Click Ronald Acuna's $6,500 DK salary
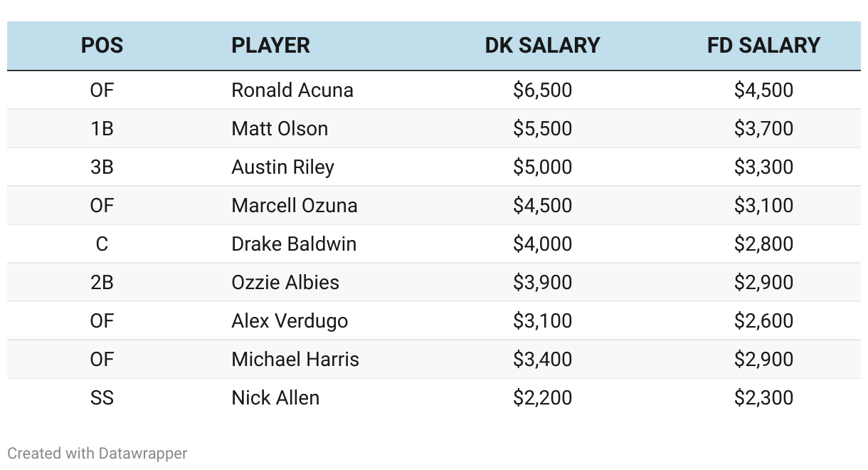 (542, 90)
